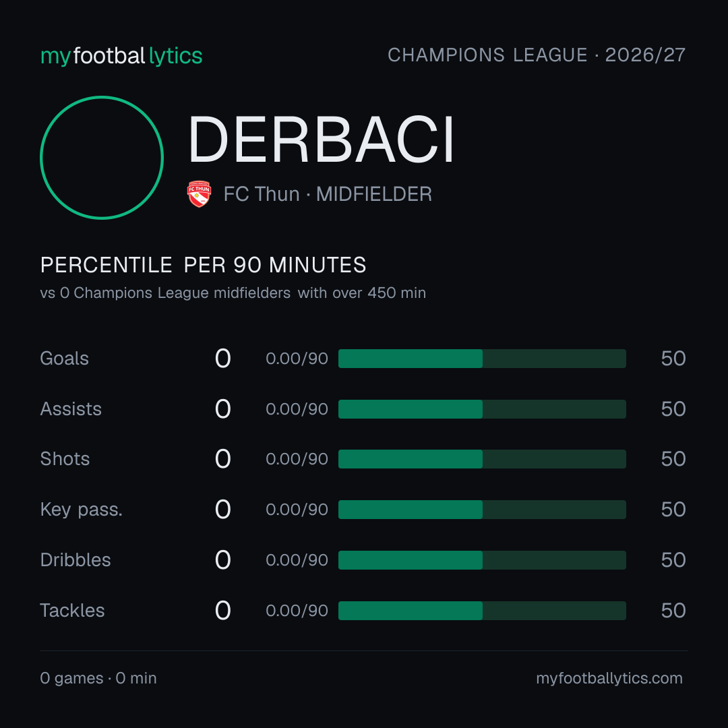This screenshot has width=728, height=728.
Task: Open the myfootballytics logo
Action: point(121,56)
